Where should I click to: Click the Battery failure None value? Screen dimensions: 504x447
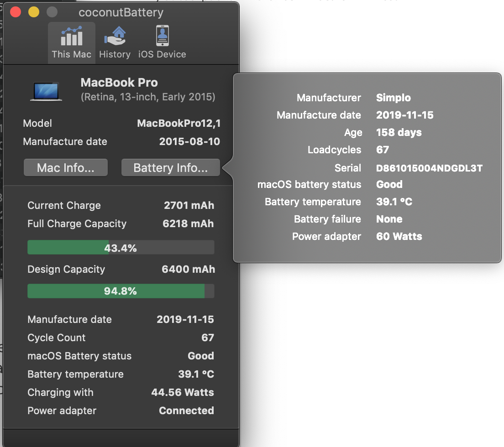pyautogui.click(x=389, y=219)
